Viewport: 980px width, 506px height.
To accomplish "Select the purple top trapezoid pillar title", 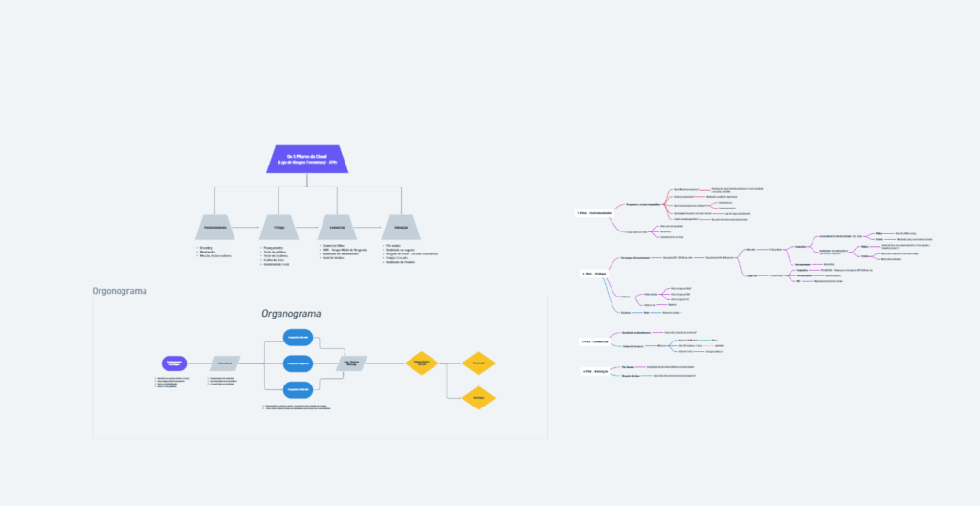I will coord(306,159).
